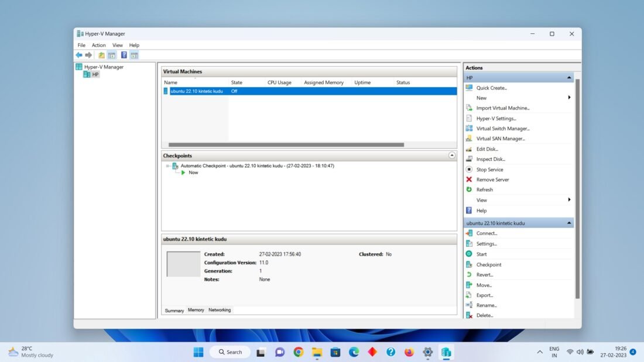Viewport: 644px width, 362px height.
Task: Open the Action menu
Action: pyautogui.click(x=98, y=44)
